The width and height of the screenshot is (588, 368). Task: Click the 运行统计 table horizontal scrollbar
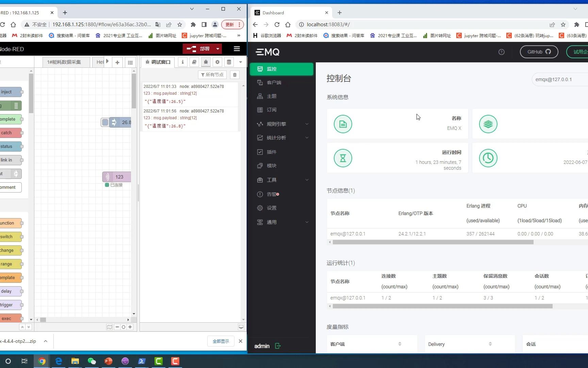(442, 306)
